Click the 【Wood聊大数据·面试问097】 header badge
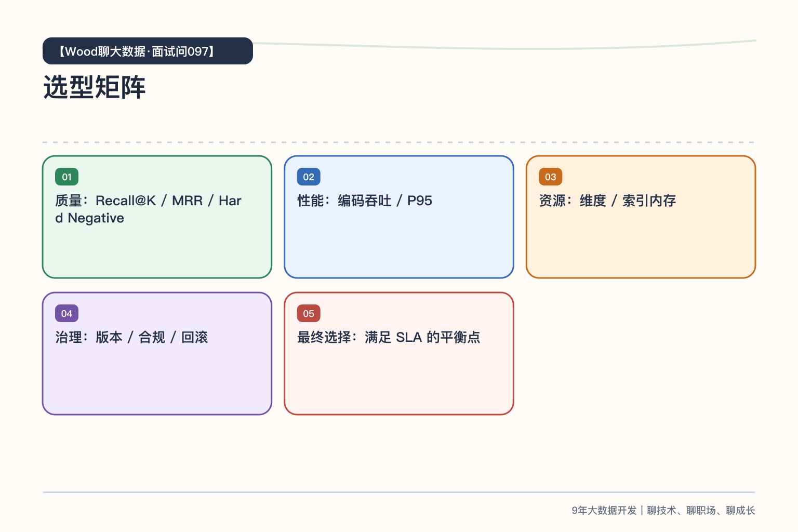This screenshot has width=798, height=532. coord(148,51)
